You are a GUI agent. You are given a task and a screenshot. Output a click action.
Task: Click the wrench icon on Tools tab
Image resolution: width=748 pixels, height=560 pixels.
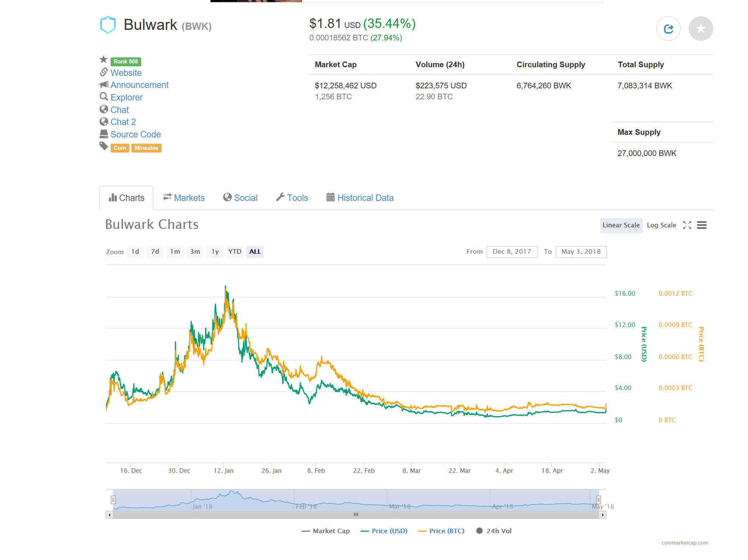(280, 197)
